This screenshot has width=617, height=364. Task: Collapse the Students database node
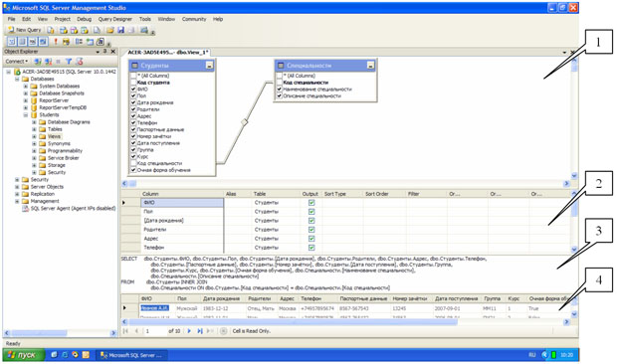26,115
